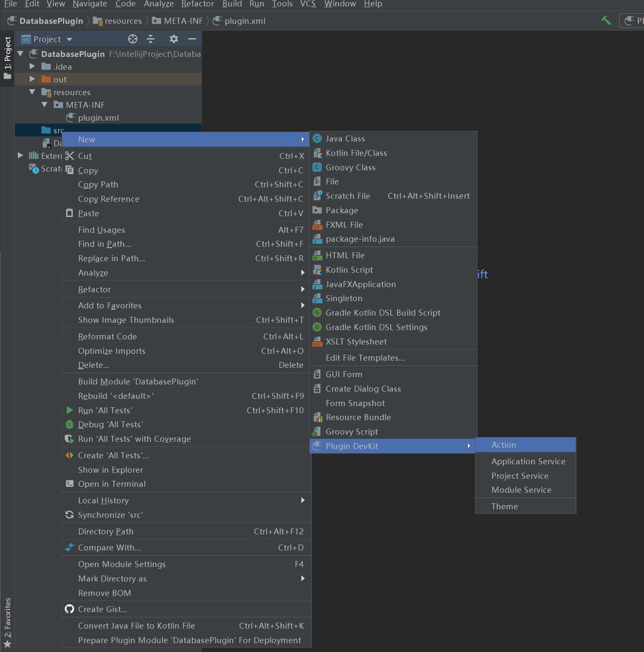The width and height of the screenshot is (644, 652).
Task: Open the Refactor menu in the menu bar
Action: 198,4
